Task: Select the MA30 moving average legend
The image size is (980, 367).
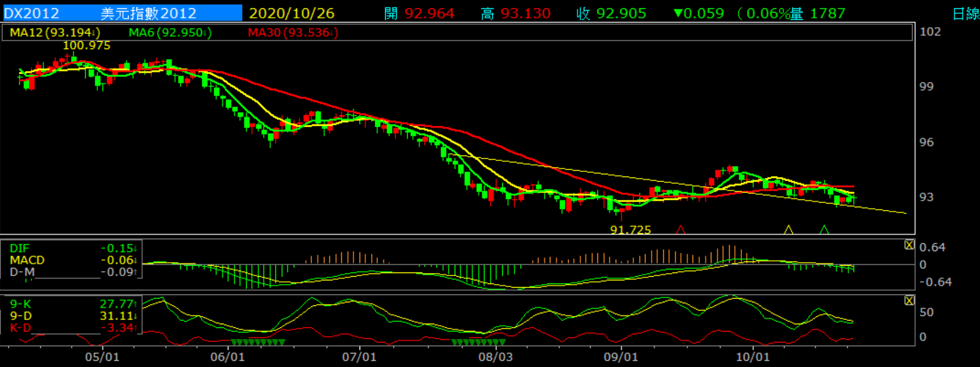Action: point(293,33)
